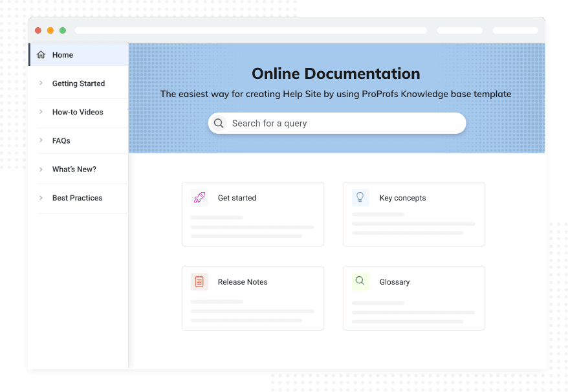Open the Key concepts card title

(402, 198)
